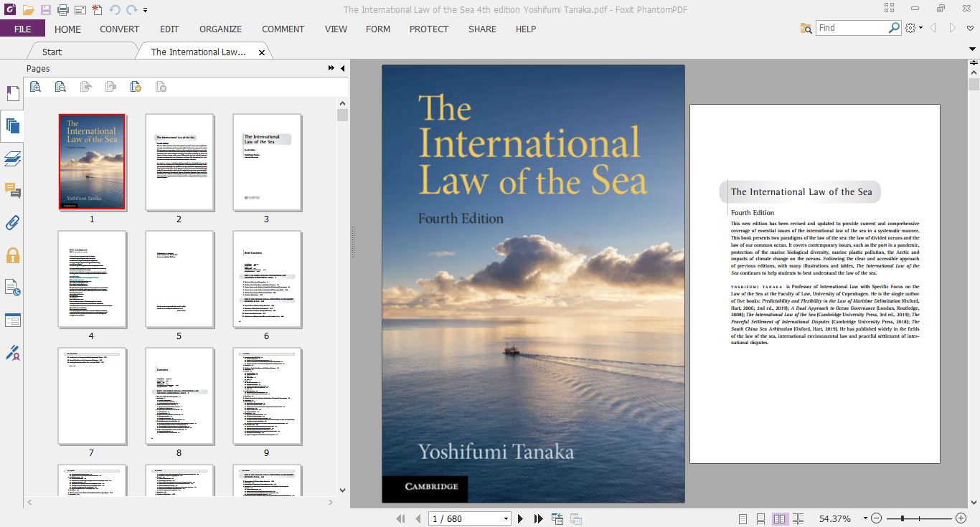Open the FILE menu

(x=22, y=29)
